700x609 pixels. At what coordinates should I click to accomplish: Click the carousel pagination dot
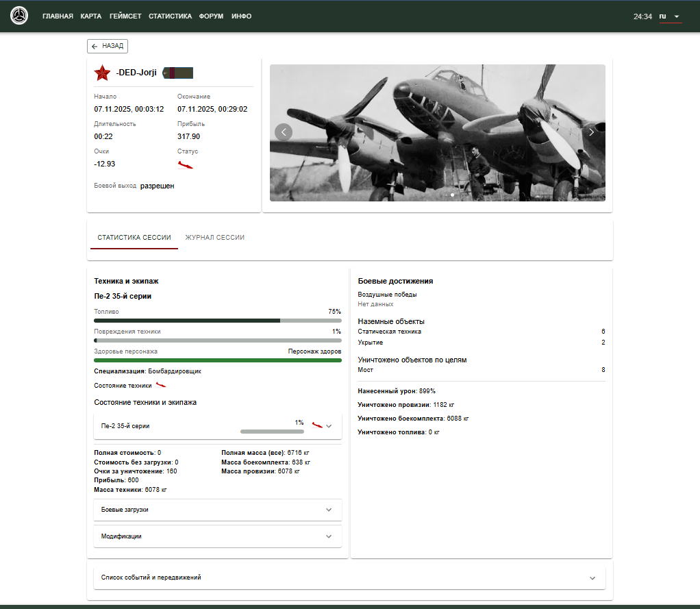pyautogui.click(x=452, y=195)
